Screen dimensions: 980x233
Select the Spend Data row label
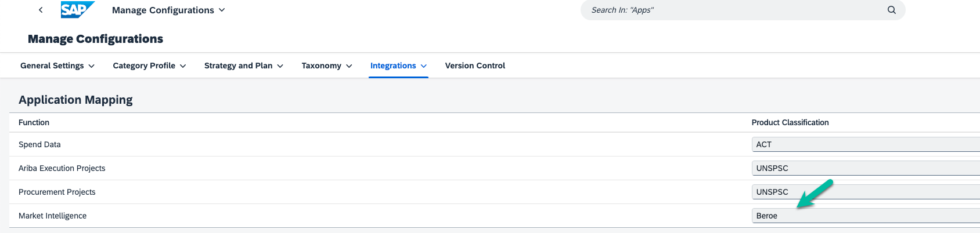[x=39, y=144]
